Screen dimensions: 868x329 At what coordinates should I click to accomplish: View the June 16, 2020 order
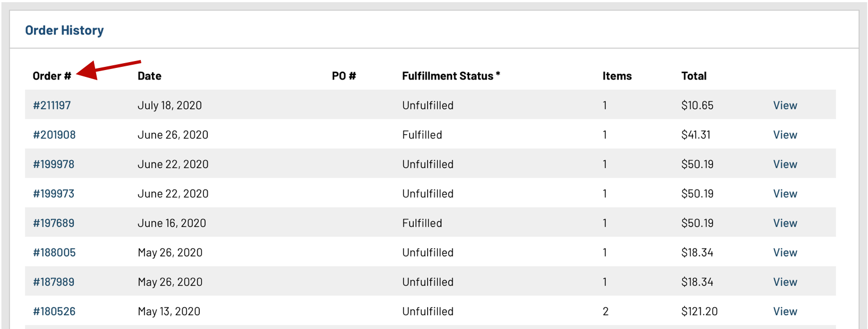[x=785, y=223]
